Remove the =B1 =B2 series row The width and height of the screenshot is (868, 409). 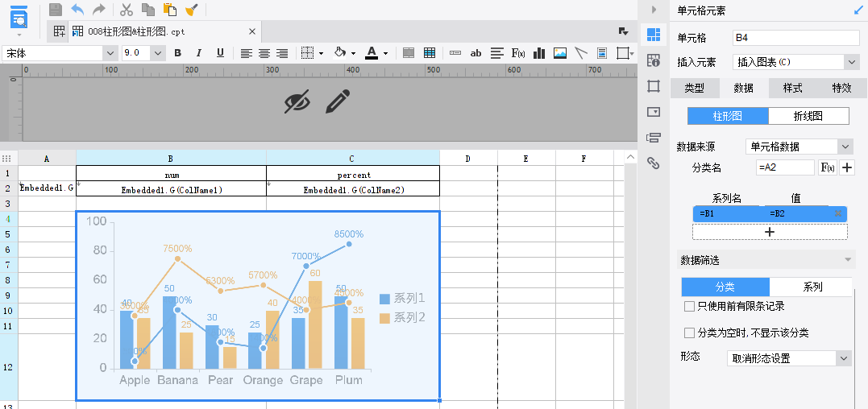(838, 213)
